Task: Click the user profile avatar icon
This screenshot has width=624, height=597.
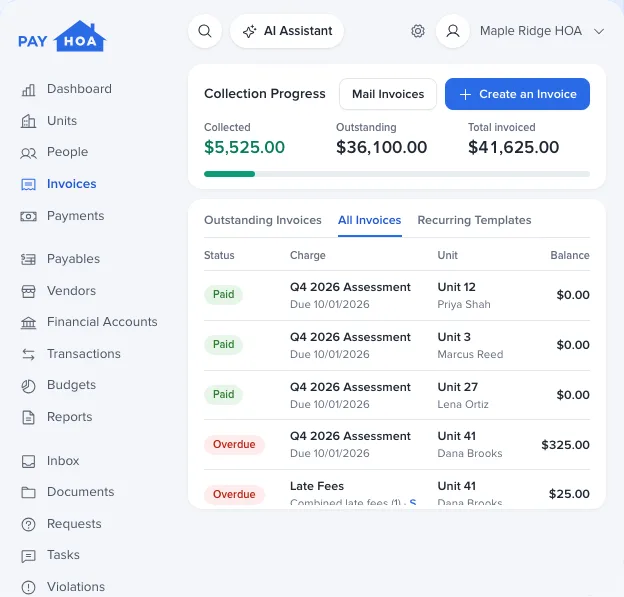Action: pyautogui.click(x=453, y=31)
